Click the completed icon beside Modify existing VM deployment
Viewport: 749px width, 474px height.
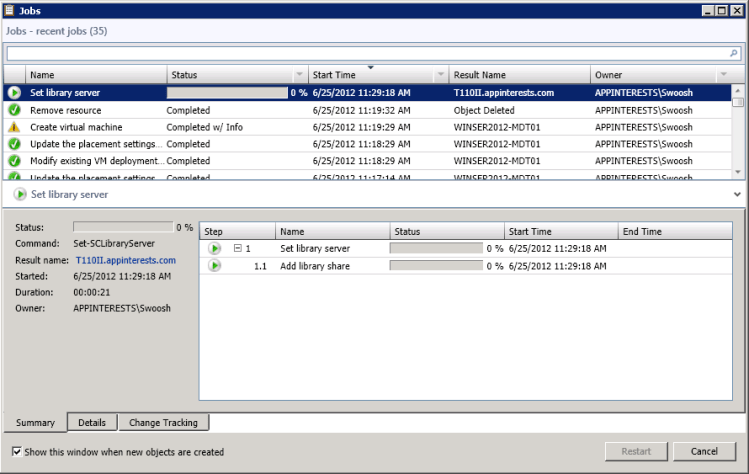point(14,160)
